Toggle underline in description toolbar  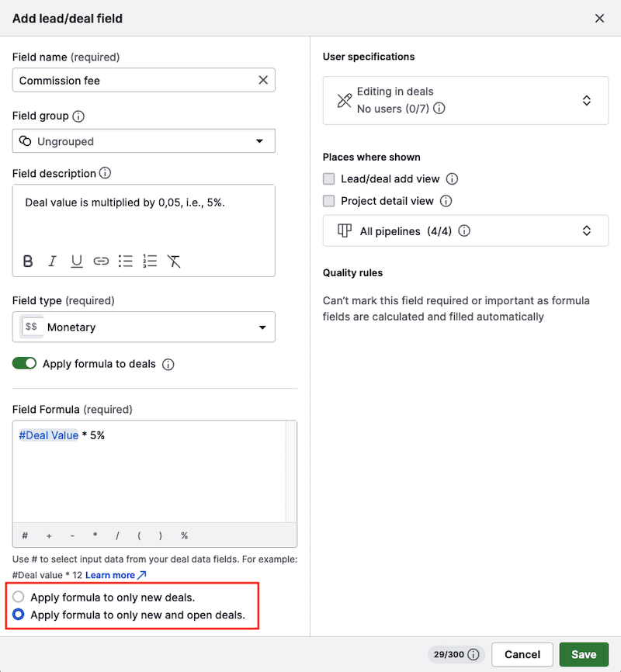click(x=76, y=262)
